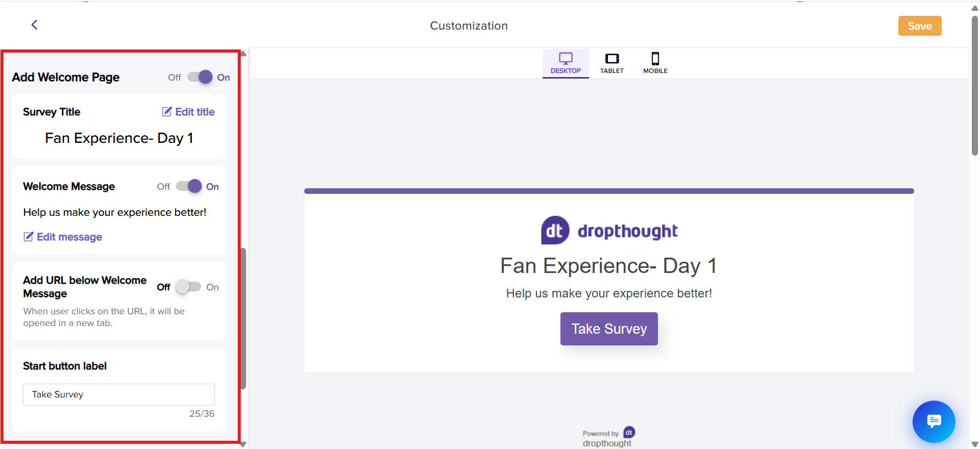Click the Edit title pencil icon

(x=167, y=112)
